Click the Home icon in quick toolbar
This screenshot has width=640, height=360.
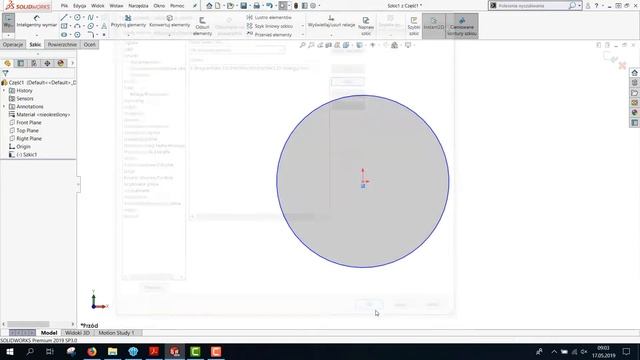click(209, 6)
